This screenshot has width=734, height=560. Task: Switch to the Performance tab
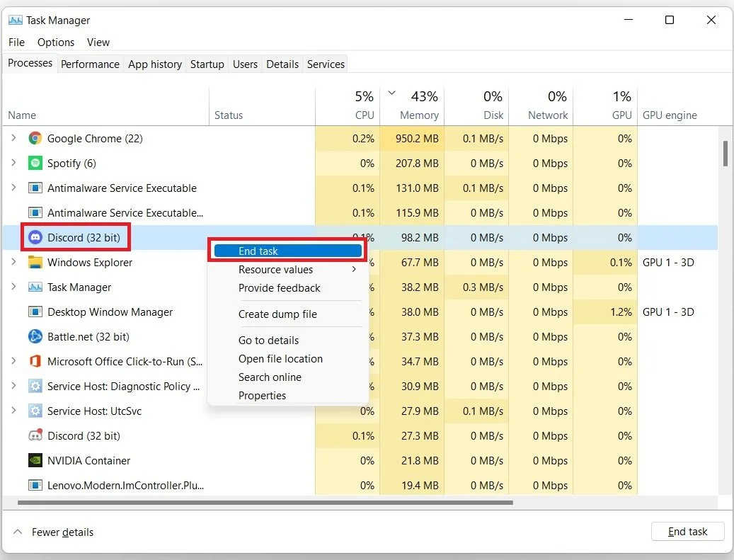(x=90, y=64)
